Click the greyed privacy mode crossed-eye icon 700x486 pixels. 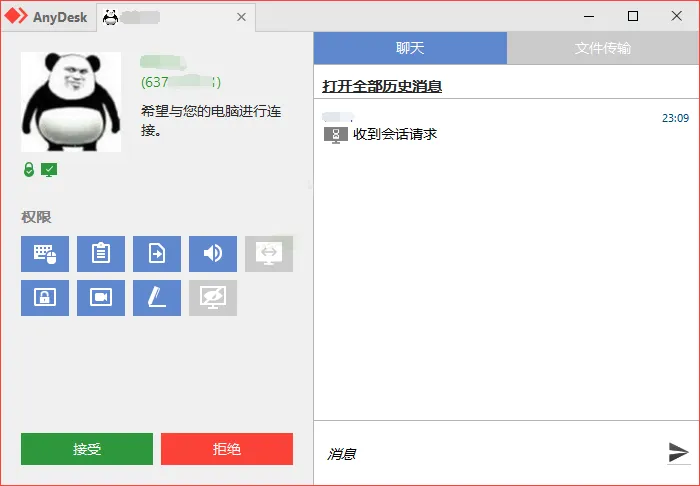pos(213,298)
